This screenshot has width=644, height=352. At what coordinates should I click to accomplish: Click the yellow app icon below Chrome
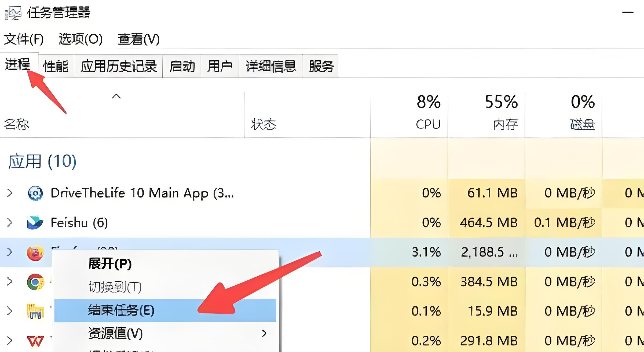(35, 311)
